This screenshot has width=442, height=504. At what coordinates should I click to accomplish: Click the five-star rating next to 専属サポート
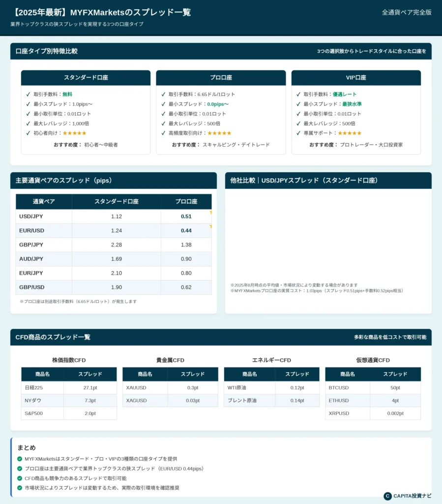point(350,133)
